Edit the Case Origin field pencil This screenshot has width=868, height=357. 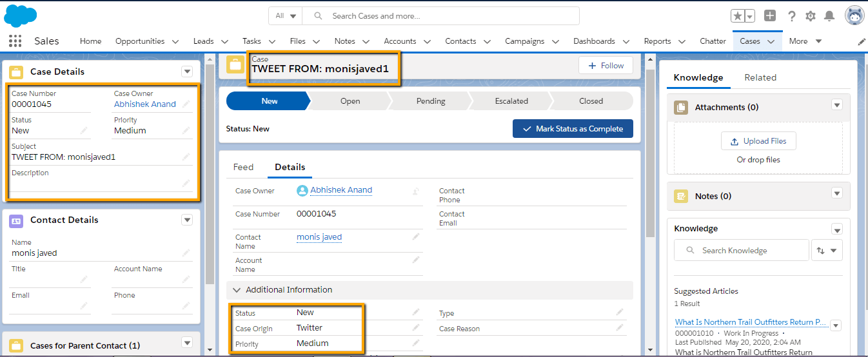pos(416,328)
